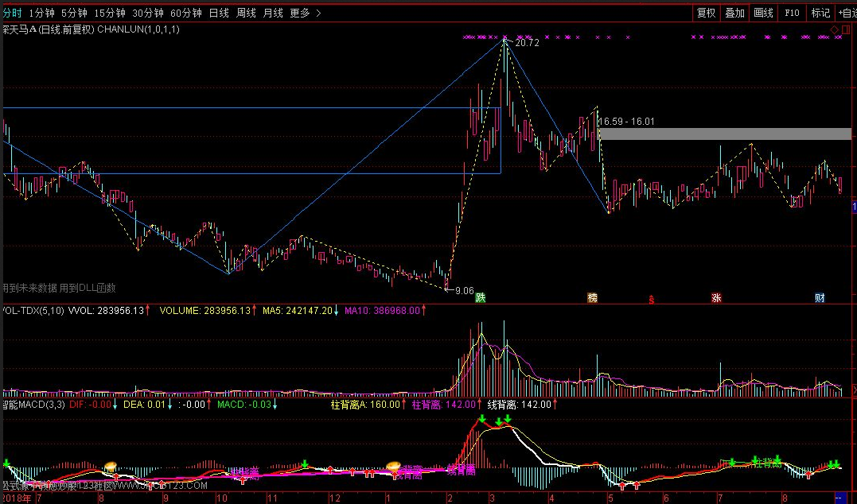The height and width of the screenshot is (504, 857).
Task: Click month 10 on date axis
Action: [x=221, y=498]
